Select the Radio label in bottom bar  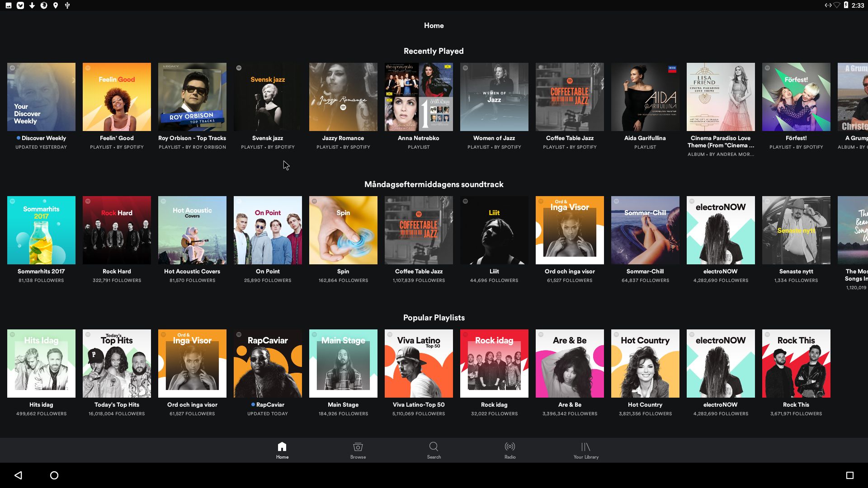(x=510, y=457)
